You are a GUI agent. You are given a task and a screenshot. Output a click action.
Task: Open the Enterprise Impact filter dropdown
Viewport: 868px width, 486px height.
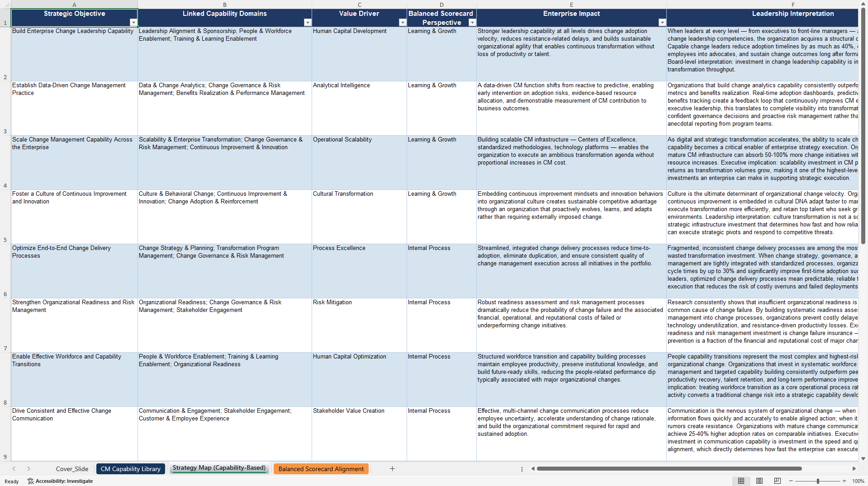pos(662,23)
